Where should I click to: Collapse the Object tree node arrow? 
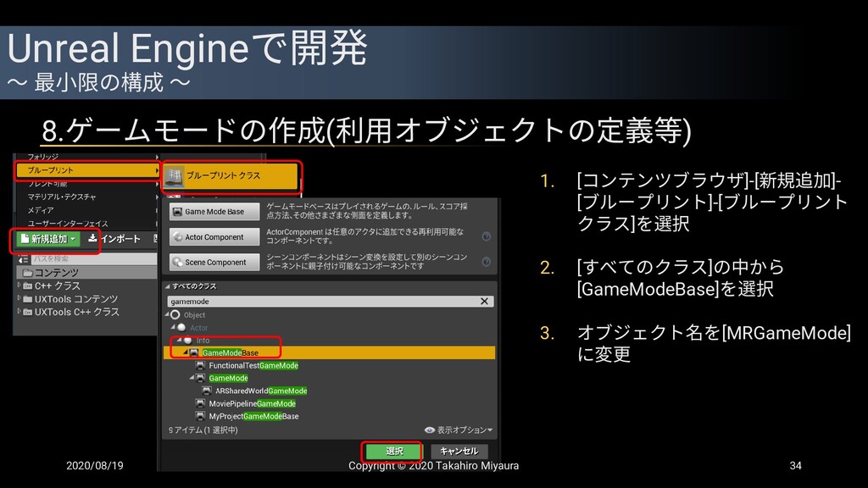168,314
